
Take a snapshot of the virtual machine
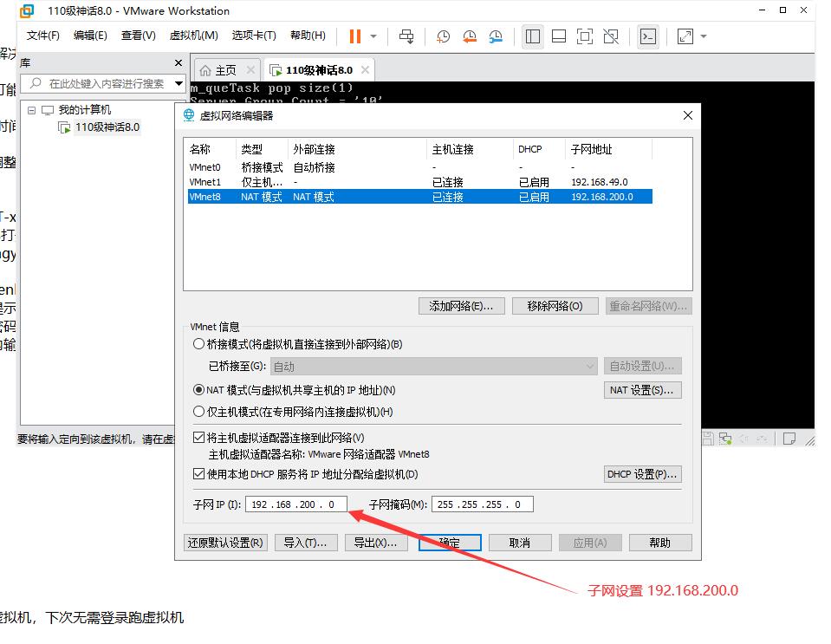pos(443,36)
